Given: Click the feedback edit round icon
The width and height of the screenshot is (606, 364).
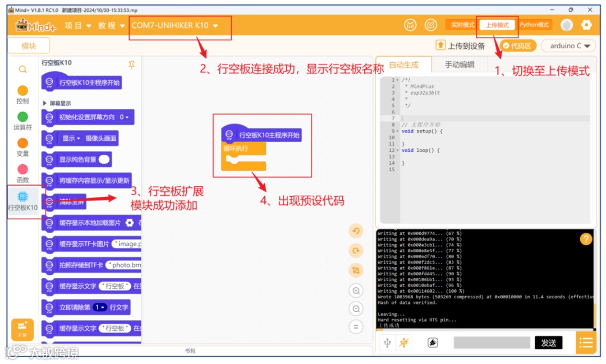Looking at the screenshot, I should pos(430,25).
